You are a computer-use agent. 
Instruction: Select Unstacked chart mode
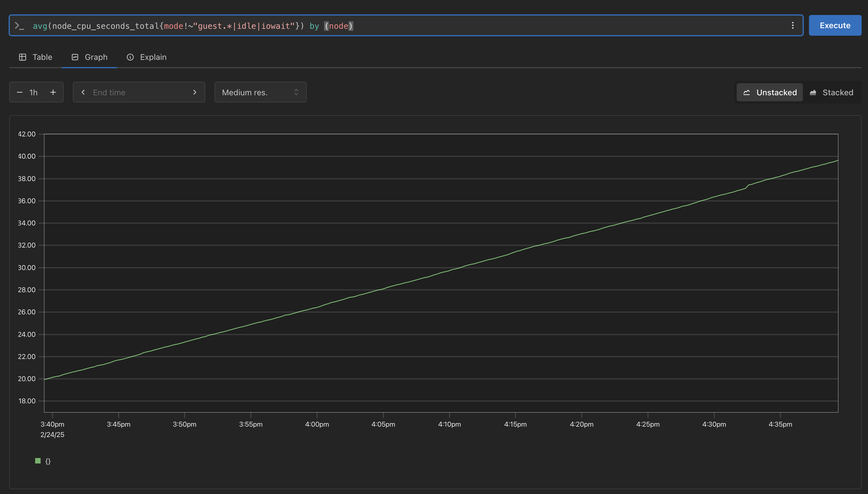pyautogui.click(x=770, y=92)
